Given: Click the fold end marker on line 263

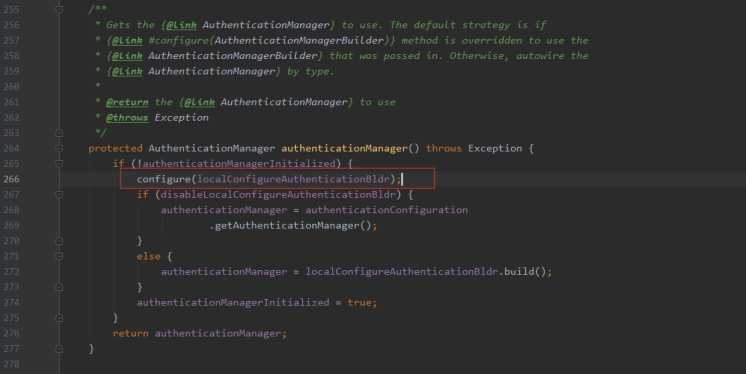Looking at the screenshot, I should 59,133.
